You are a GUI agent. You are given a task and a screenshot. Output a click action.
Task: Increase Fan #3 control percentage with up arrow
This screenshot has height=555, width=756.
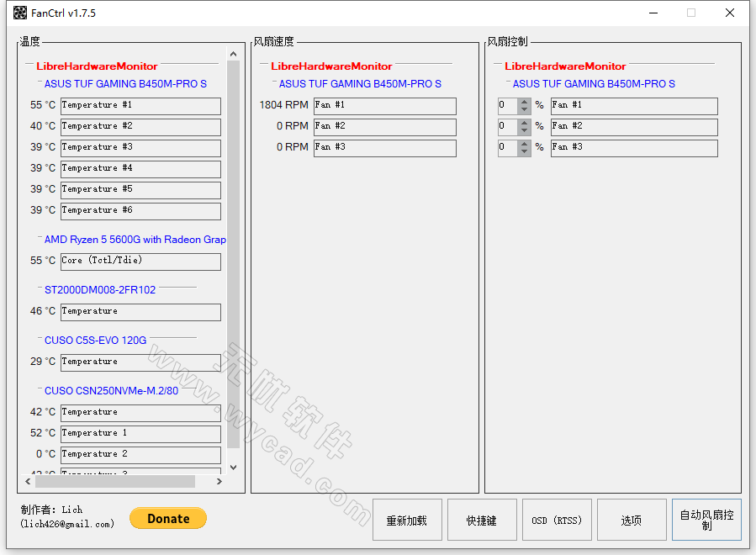(x=525, y=144)
